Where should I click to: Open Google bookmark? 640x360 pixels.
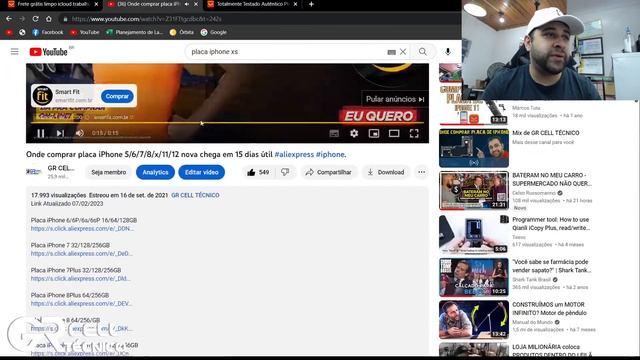213,32
